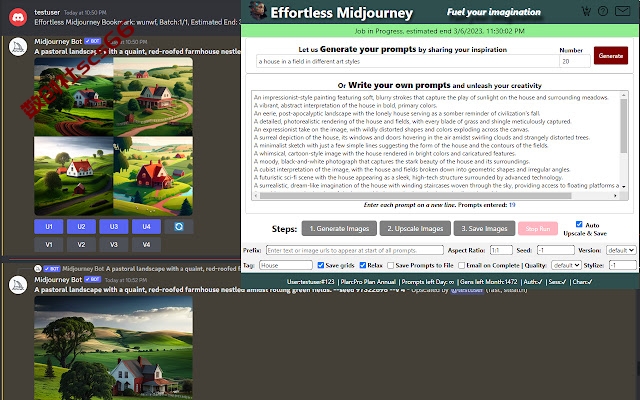Open the upscaled farmhouse image in Discord
Screen dimensions: 640x400
pyautogui.click(x=113, y=348)
